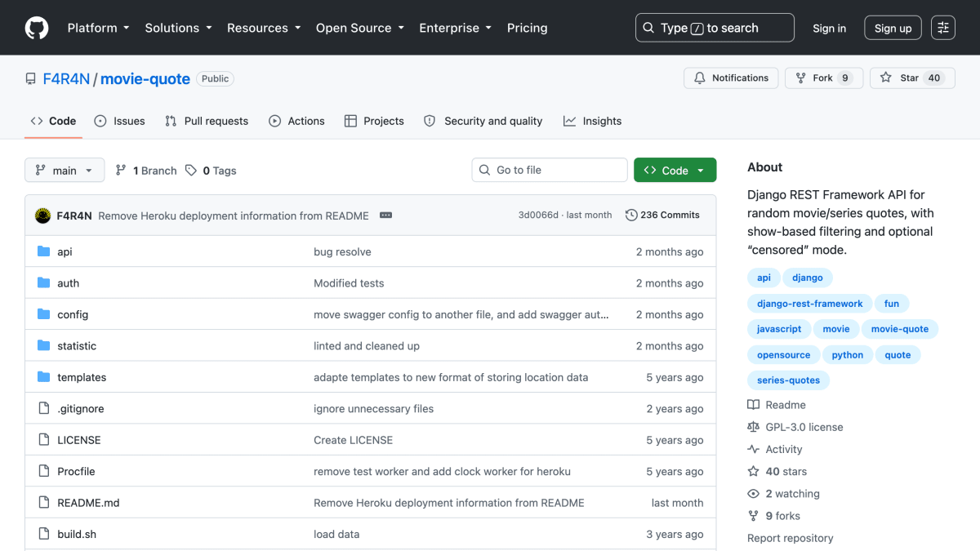This screenshot has height=551, width=980.
Task: Expand the Solutions menu
Action: 179,28
